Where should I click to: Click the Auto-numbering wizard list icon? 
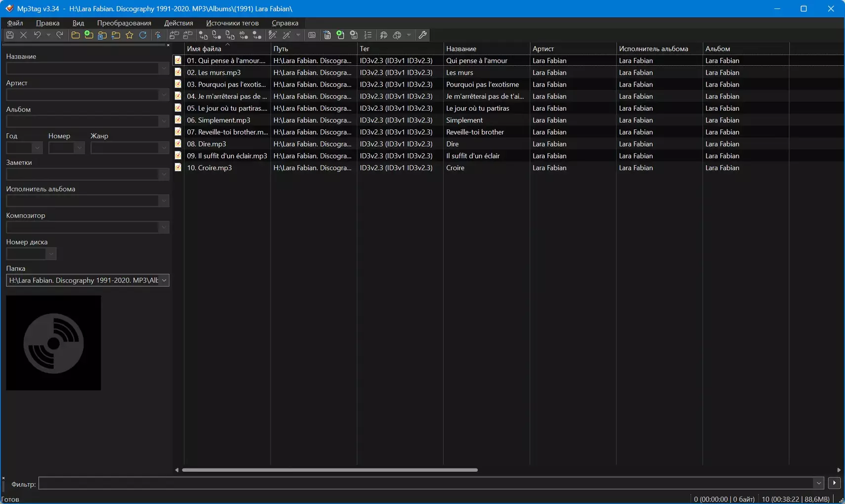(368, 35)
